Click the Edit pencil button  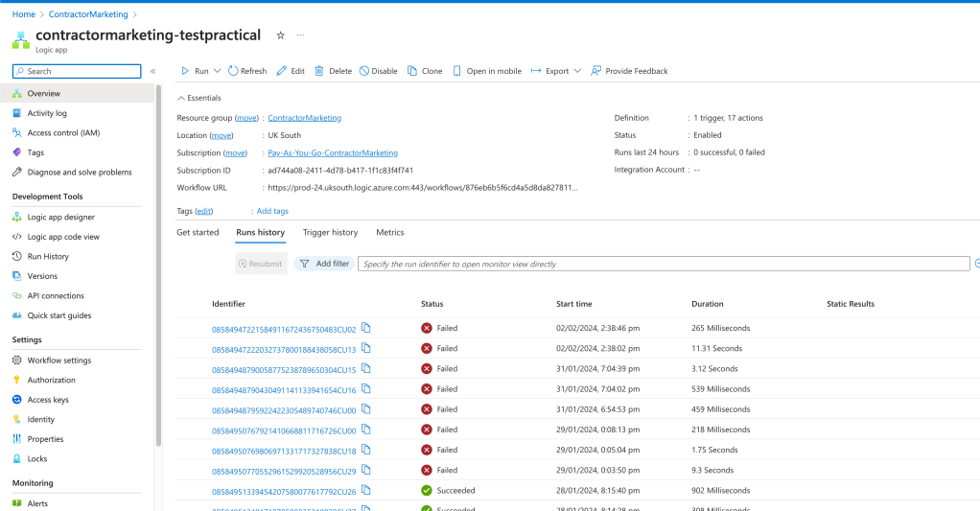(x=291, y=71)
